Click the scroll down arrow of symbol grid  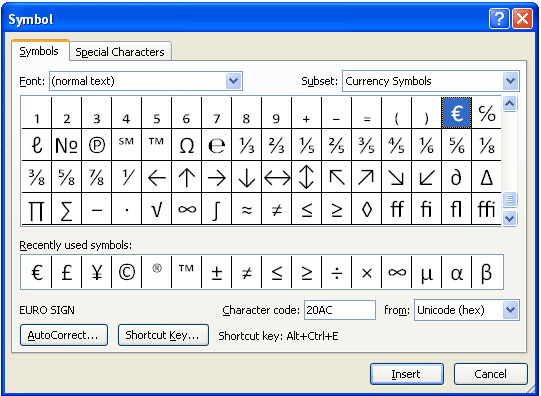(x=510, y=218)
